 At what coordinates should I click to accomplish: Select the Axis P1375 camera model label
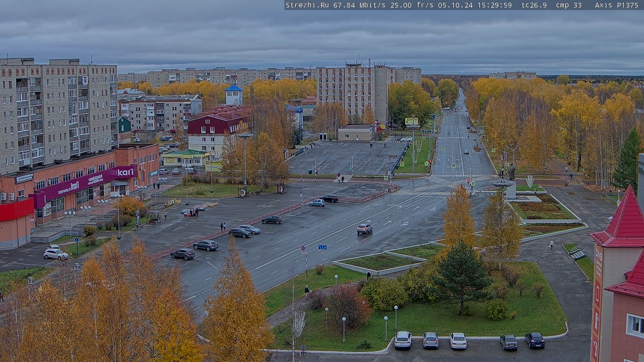pos(617,5)
